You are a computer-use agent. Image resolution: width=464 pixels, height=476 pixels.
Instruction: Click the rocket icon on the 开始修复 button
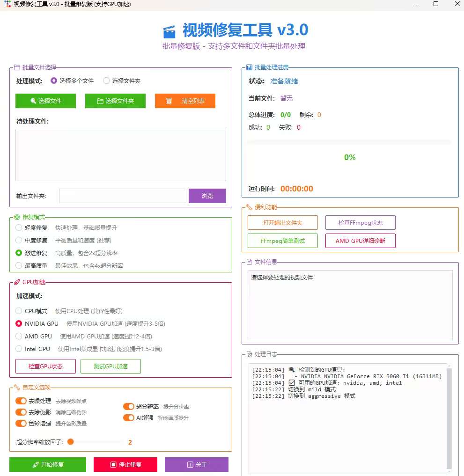pos(36,464)
